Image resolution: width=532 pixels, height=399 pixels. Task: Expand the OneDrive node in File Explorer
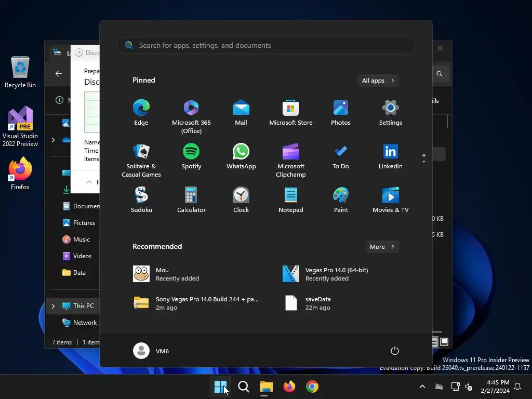pyautogui.click(x=53, y=140)
